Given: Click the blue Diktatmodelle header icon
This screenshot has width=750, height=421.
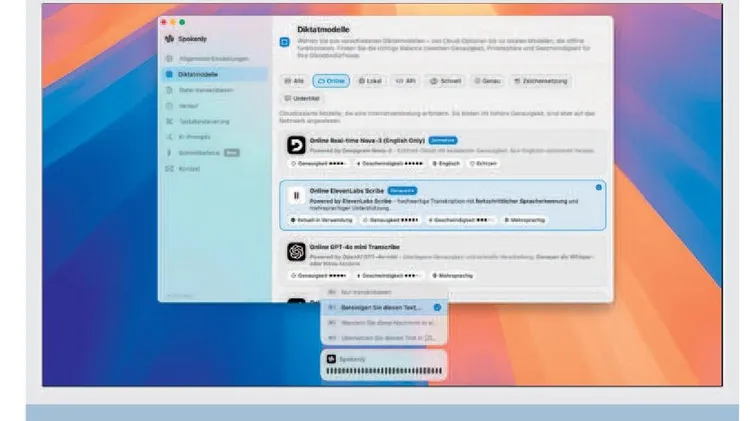Looking at the screenshot, I should (285, 42).
